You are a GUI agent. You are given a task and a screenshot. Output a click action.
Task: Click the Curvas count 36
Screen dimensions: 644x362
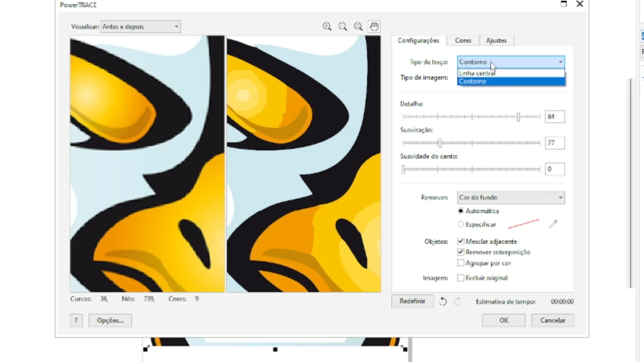point(104,299)
